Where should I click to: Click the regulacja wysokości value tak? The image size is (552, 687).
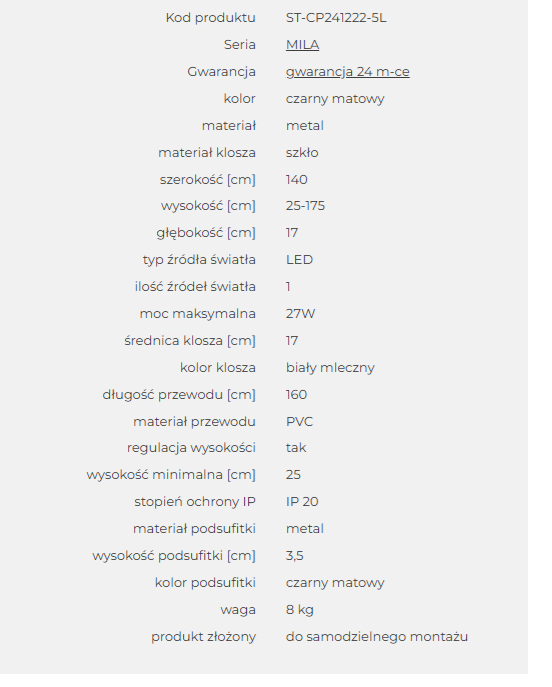(x=296, y=448)
